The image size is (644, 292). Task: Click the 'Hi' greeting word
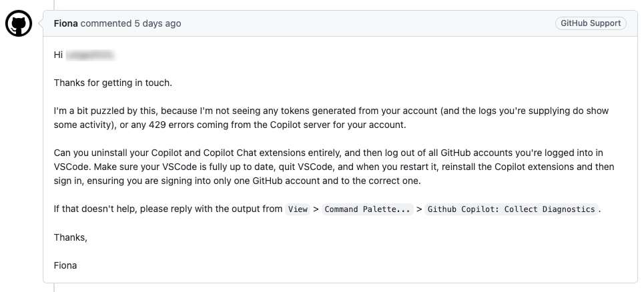pos(58,55)
